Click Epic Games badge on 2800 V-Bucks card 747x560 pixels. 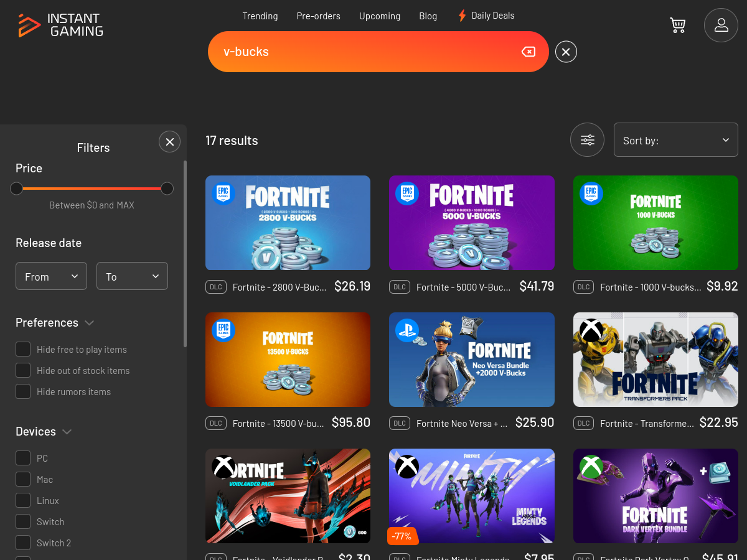tap(223, 194)
